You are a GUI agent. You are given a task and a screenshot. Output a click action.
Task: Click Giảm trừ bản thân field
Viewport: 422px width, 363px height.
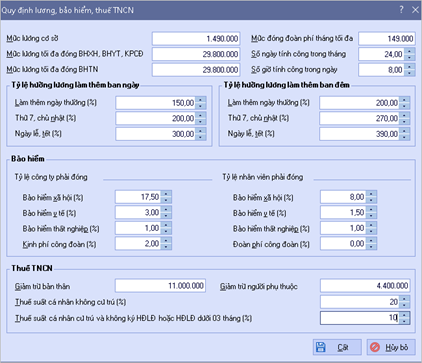click(160, 286)
